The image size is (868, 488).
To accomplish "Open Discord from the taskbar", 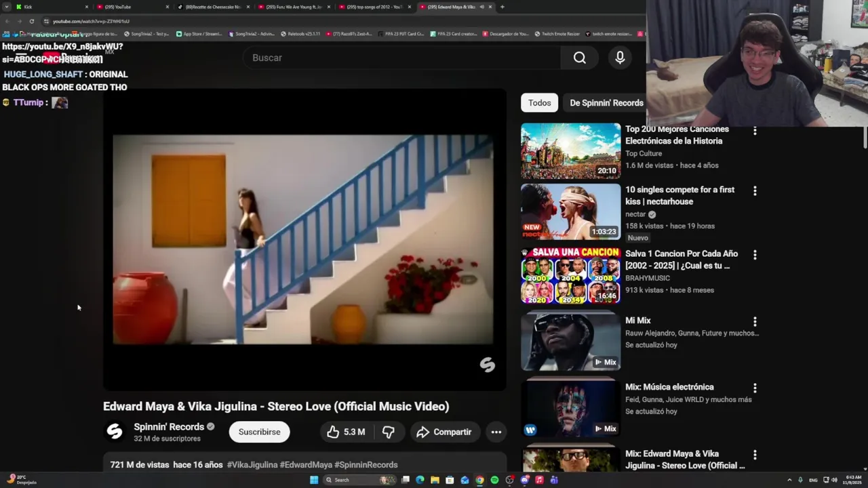I will pyautogui.click(x=524, y=480).
